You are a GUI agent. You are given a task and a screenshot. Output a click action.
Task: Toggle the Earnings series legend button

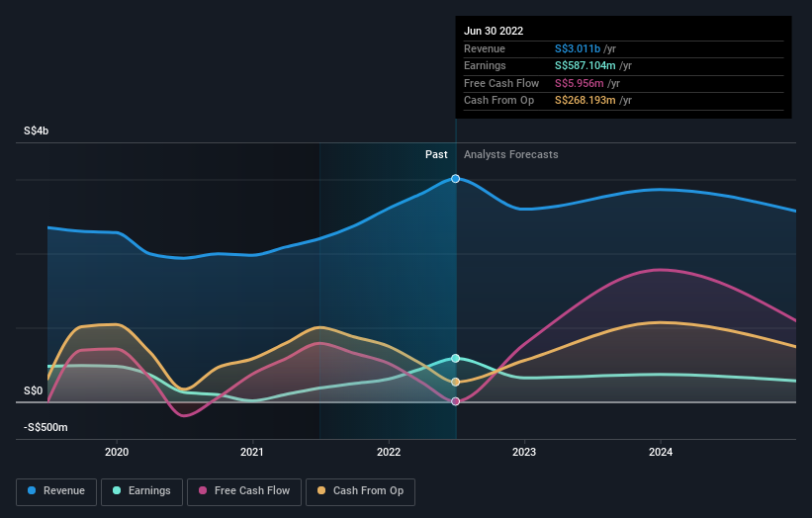coord(141,491)
